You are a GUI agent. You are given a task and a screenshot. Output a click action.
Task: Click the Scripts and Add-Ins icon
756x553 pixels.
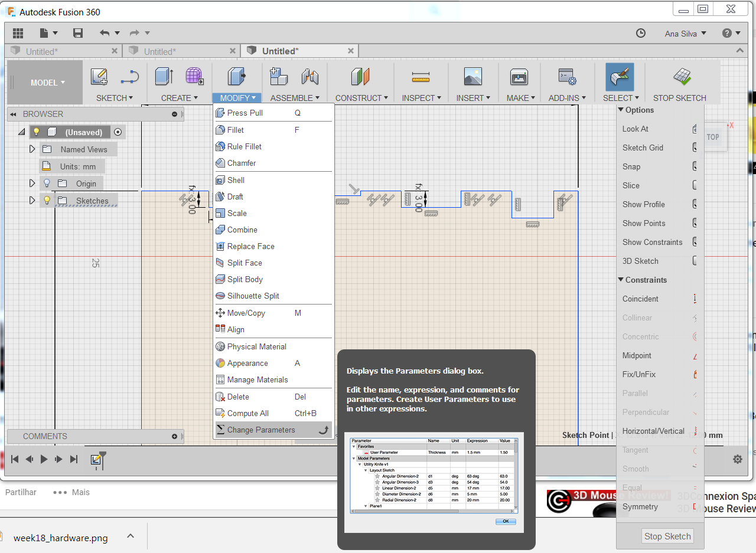[x=568, y=77]
